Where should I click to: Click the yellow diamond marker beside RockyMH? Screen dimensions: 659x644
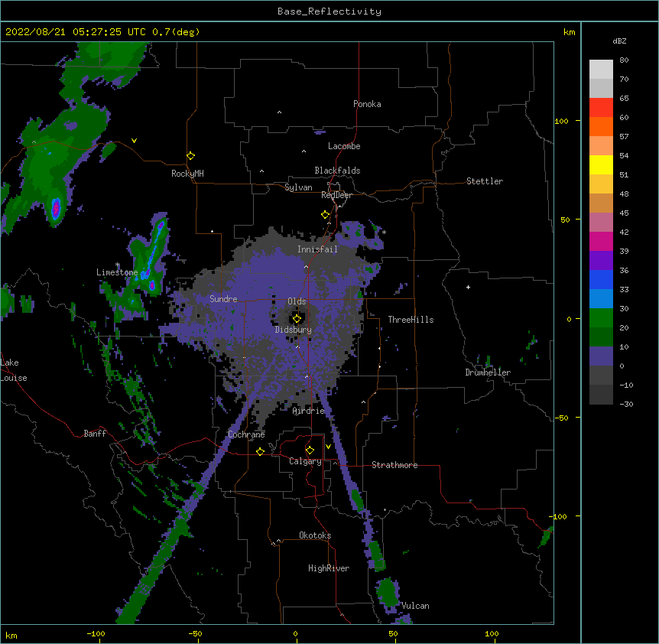[190, 156]
